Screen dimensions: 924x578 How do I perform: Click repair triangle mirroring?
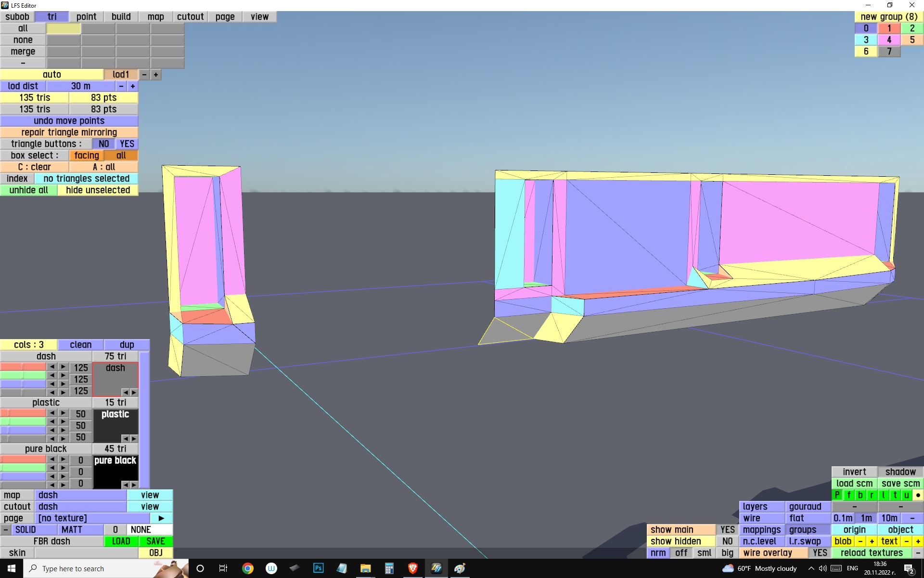tap(69, 132)
